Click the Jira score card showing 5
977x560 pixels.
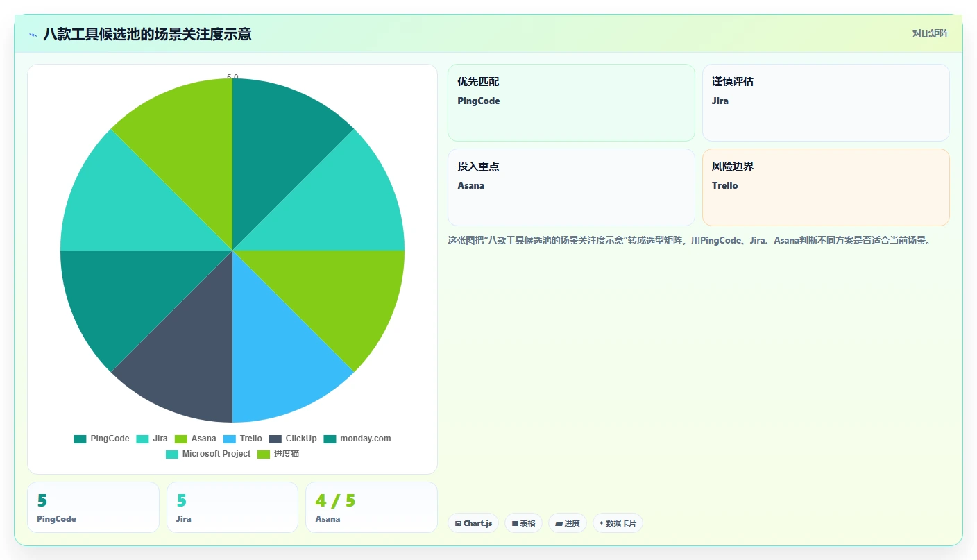tap(232, 507)
